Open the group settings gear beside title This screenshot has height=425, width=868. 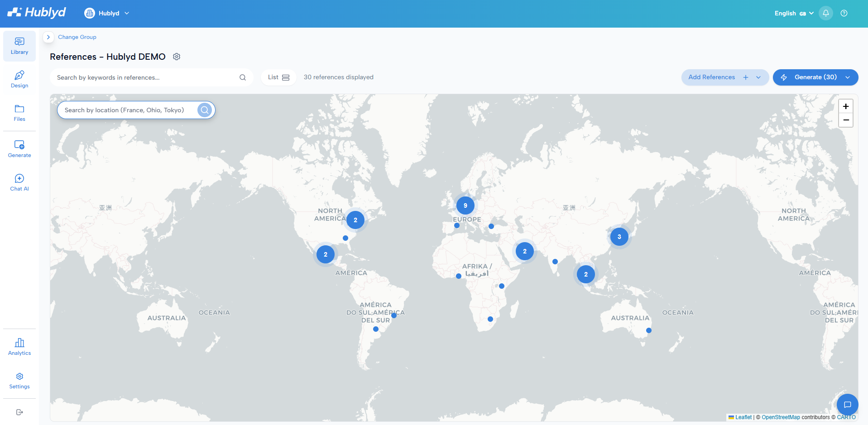(x=177, y=57)
